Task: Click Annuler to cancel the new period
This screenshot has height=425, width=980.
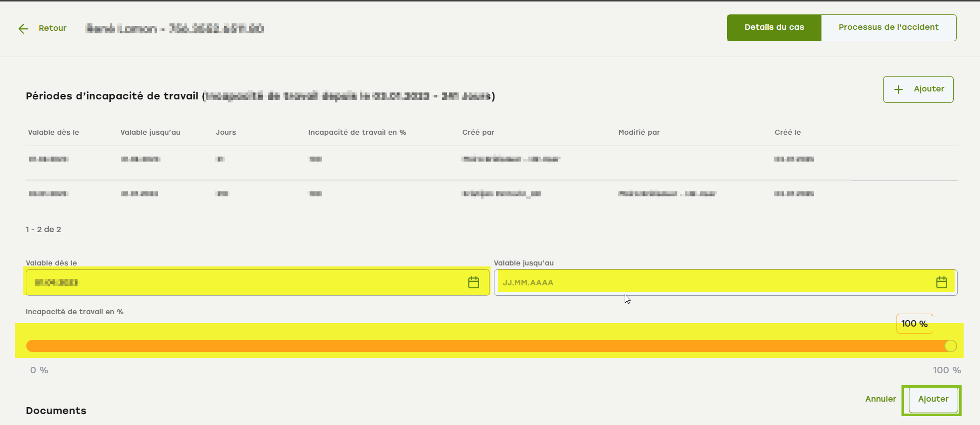Action: coord(880,399)
